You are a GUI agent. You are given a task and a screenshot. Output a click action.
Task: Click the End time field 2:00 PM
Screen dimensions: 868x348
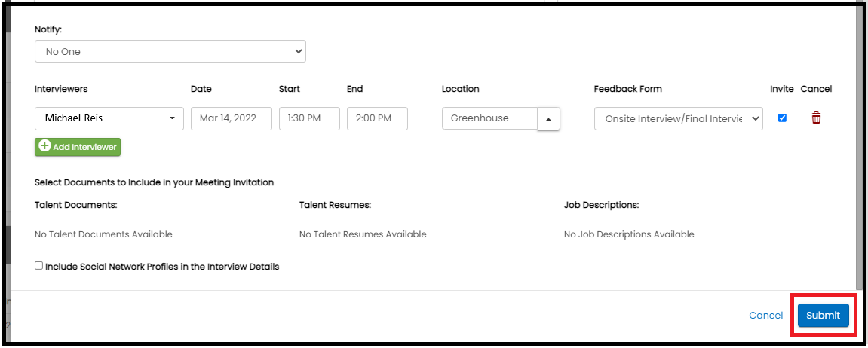(378, 118)
